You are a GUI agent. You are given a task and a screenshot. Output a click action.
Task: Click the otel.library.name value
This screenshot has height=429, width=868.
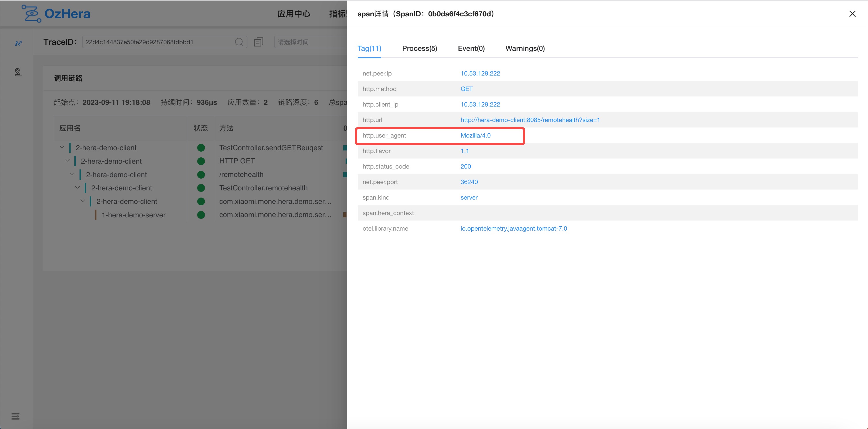click(514, 229)
